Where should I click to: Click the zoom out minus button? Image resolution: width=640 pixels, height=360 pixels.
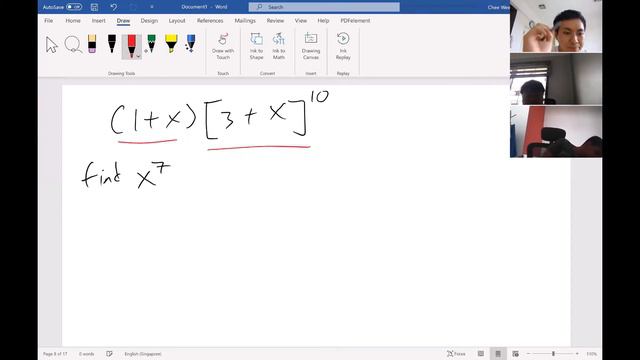tap(529, 354)
